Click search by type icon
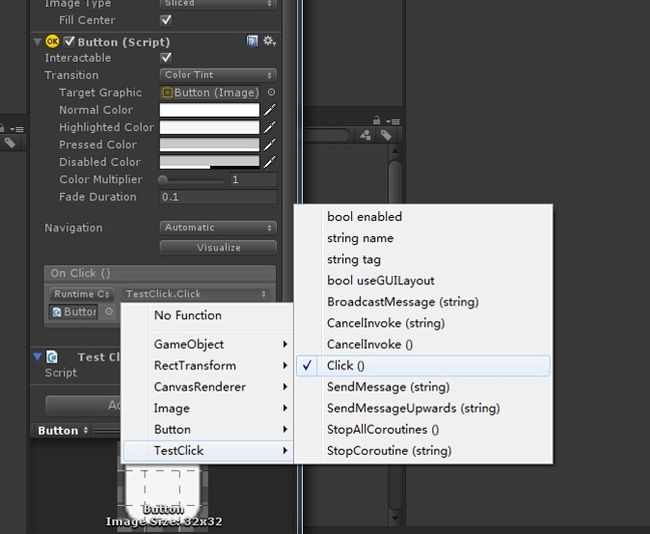 click(366, 135)
